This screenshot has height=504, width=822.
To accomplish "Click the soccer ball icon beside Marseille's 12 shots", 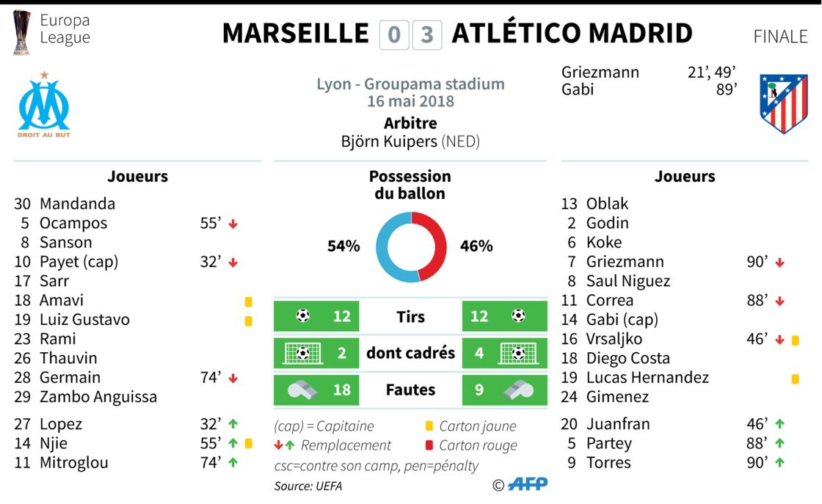I will [303, 315].
